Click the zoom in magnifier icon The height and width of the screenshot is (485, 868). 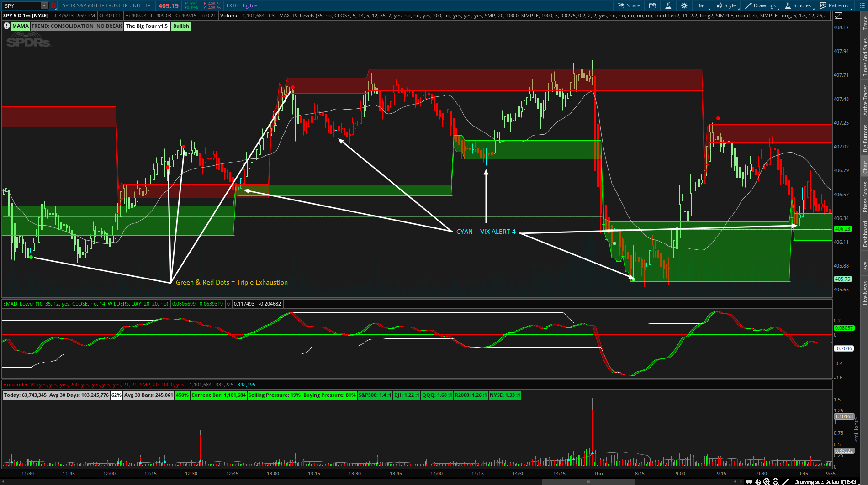pos(767,481)
